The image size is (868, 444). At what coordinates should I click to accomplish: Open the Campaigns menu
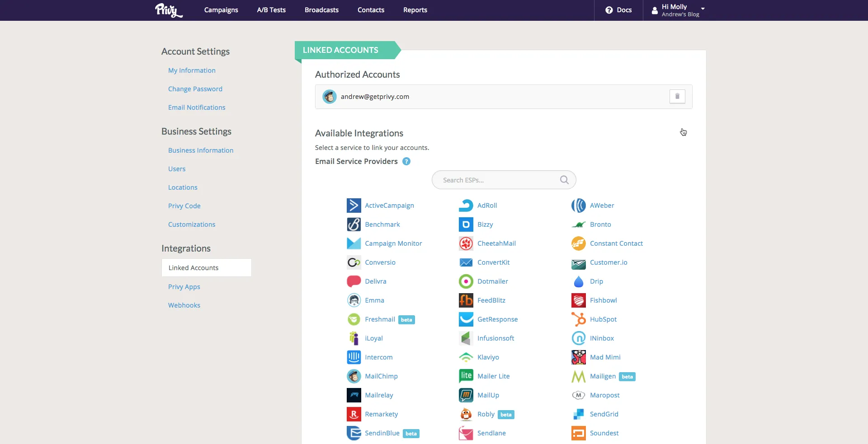(221, 10)
